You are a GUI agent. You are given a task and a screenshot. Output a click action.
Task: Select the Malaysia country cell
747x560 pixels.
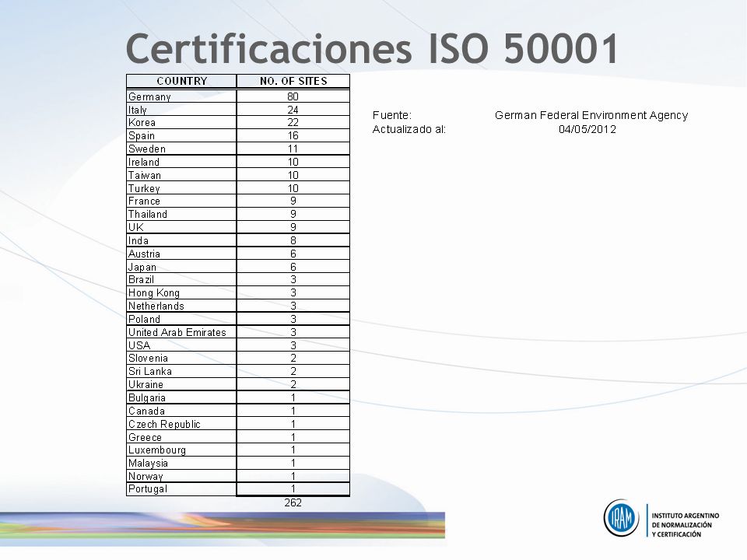click(x=181, y=463)
